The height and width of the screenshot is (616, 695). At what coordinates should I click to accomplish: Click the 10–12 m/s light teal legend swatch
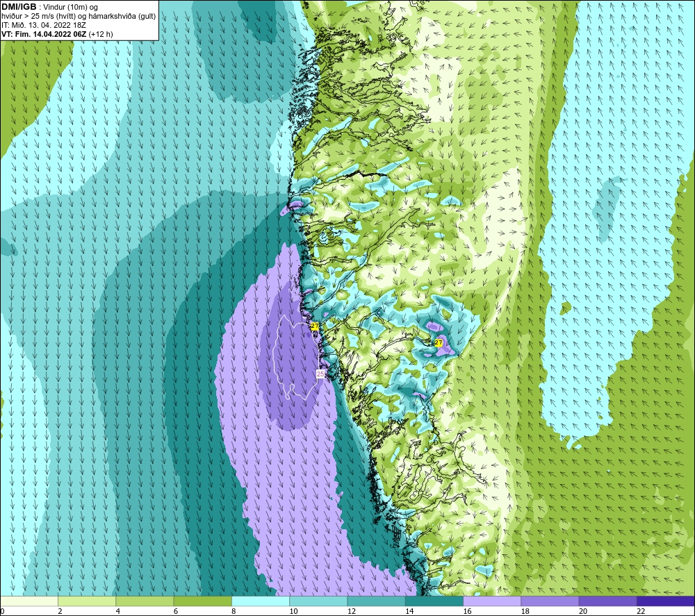[318, 601]
